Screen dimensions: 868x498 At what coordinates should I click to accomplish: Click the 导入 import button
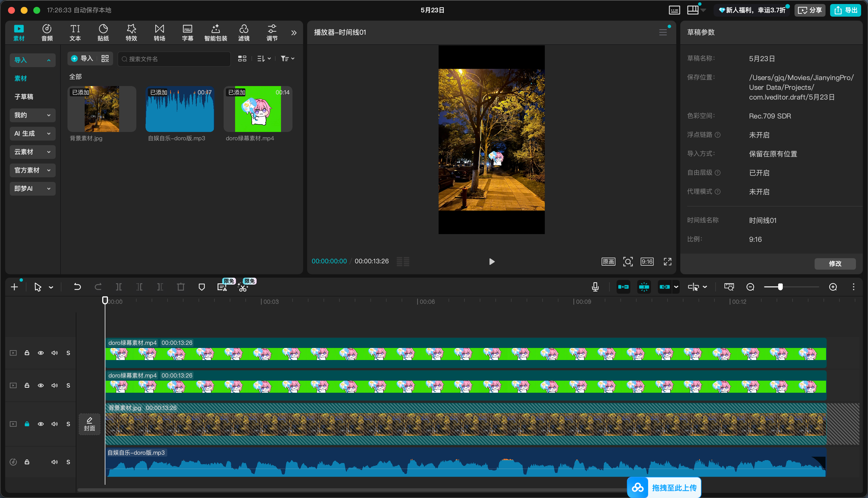coord(82,59)
